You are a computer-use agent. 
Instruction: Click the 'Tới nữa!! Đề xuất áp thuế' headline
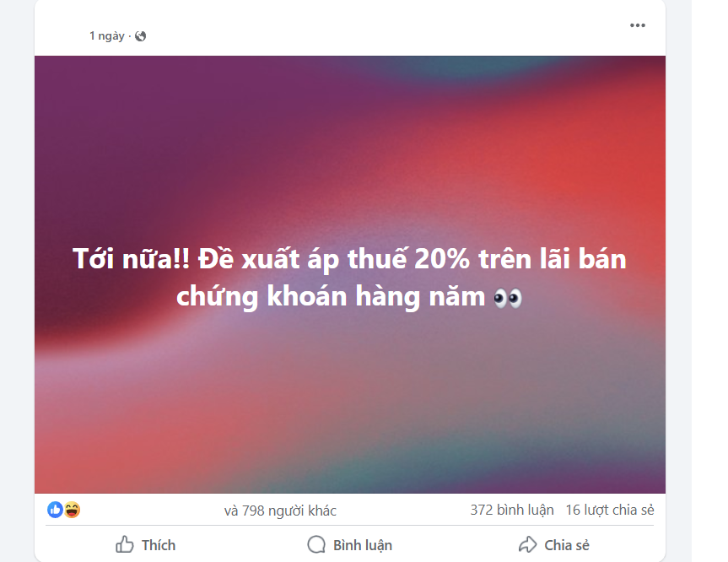point(240,259)
